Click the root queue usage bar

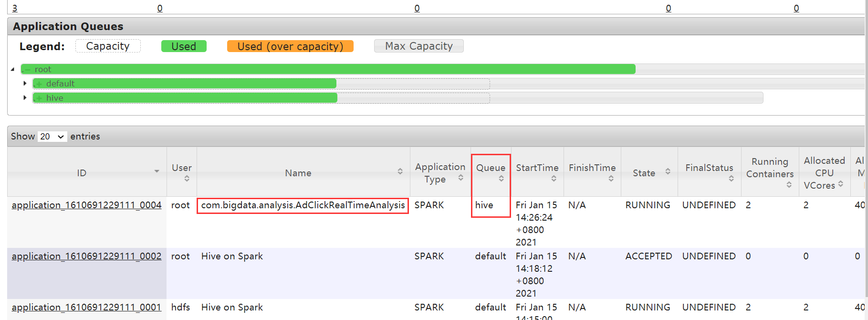click(x=328, y=69)
